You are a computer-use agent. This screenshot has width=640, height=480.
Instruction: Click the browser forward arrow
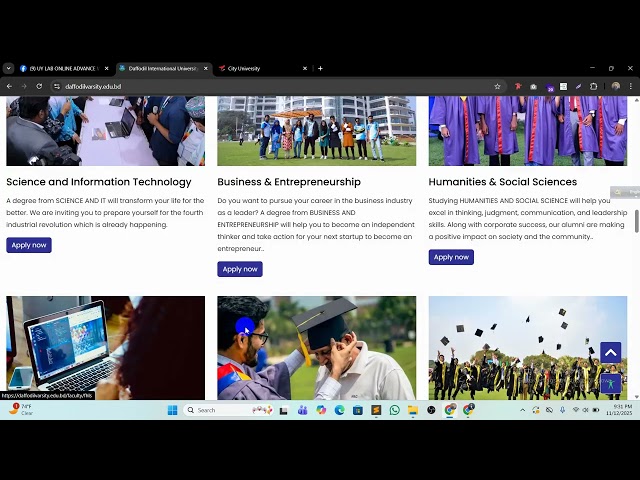pyautogui.click(x=24, y=87)
